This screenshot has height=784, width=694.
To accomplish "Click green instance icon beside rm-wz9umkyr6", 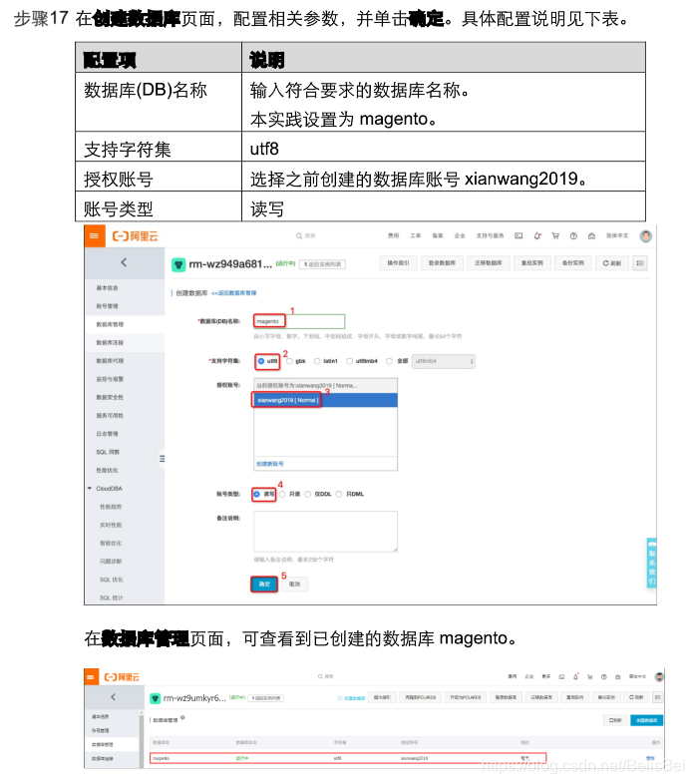I will (155, 698).
